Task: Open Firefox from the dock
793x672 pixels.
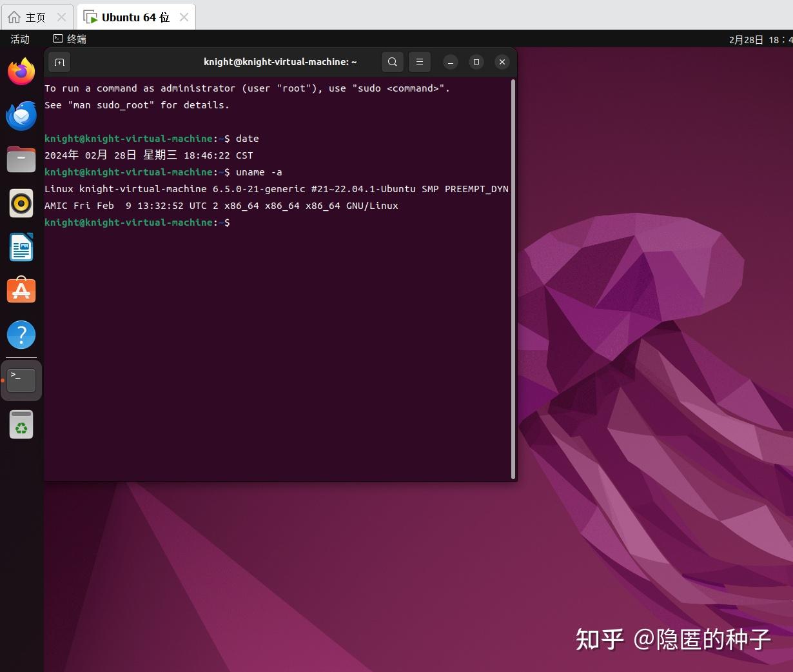Action: click(x=21, y=72)
